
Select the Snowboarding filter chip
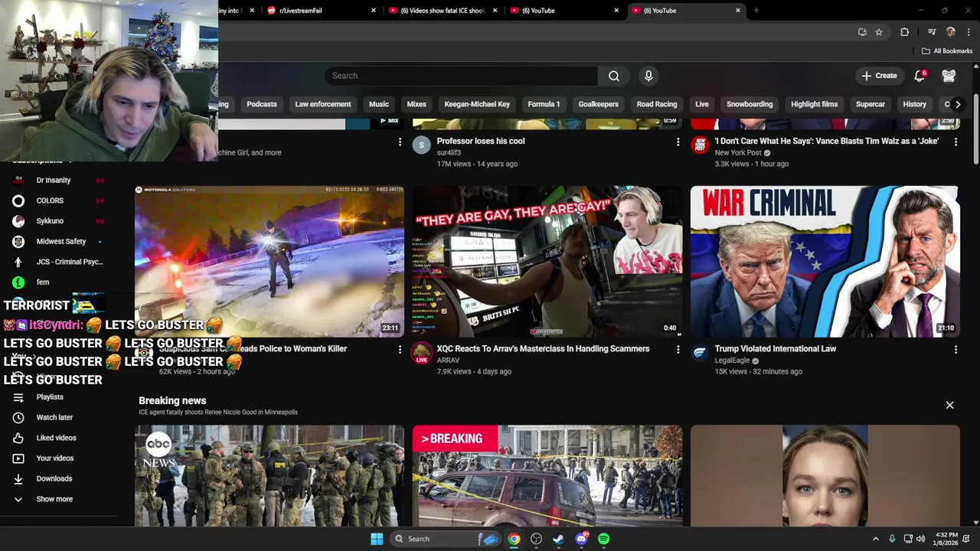pos(750,104)
